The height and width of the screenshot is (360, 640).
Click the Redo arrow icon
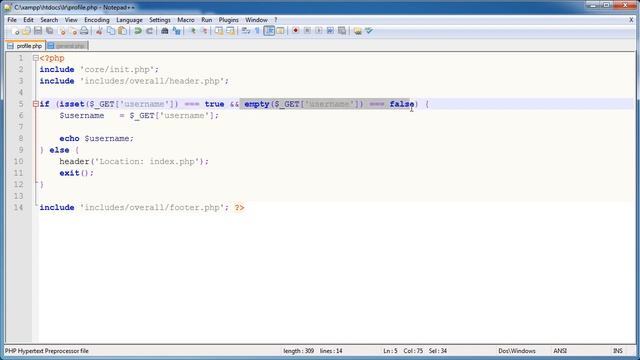point(149,31)
